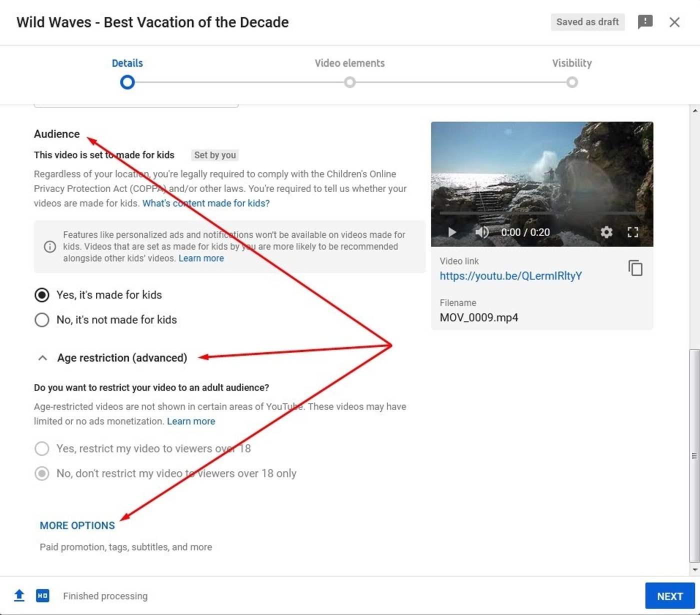700x615 pixels.
Task: Select 'No, it's not made for kids'
Action: pyautogui.click(x=41, y=320)
